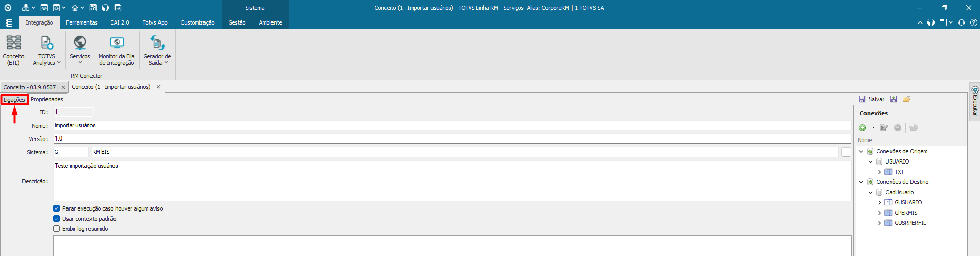This screenshot has height=256, width=980.
Task: Click the green add connection icon
Action: (863, 128)
